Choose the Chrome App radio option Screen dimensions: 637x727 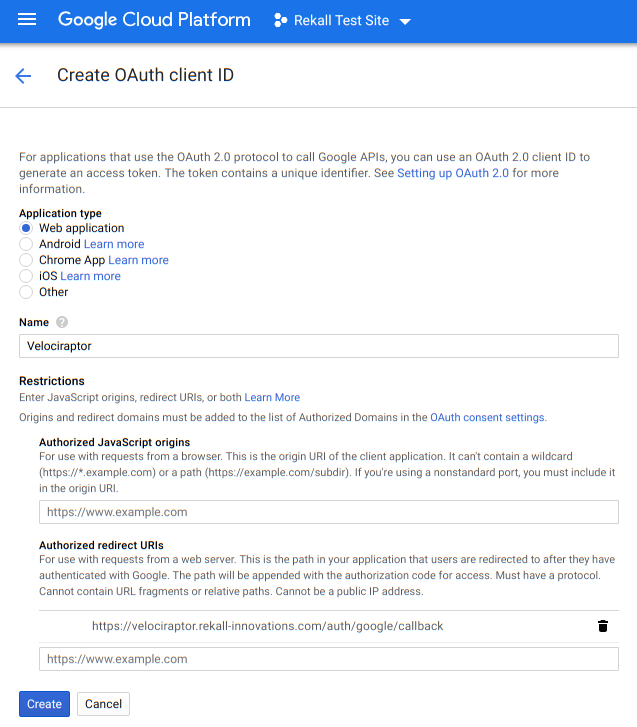point(26,260)
